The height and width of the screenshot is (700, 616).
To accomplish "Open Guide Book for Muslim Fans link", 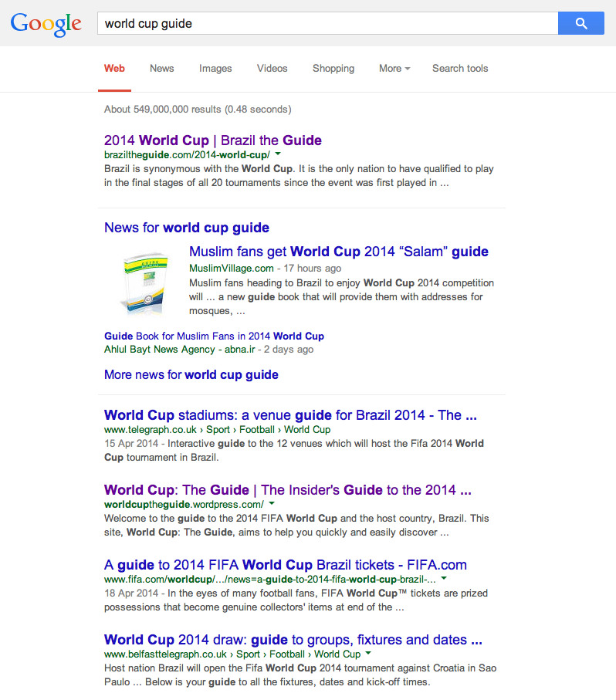I will 214,336.
